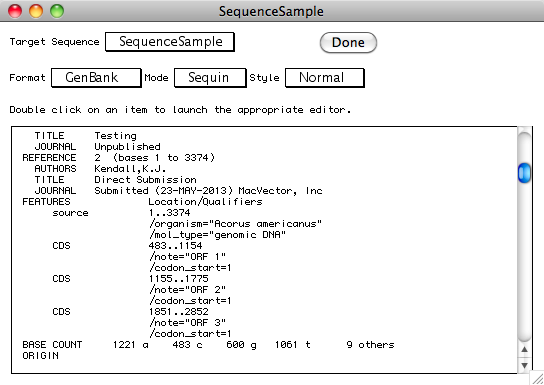The width and height of the screenshot is (544, 385).
Task: Select the BASE COUNT line
Action: [x=209, y=345]
